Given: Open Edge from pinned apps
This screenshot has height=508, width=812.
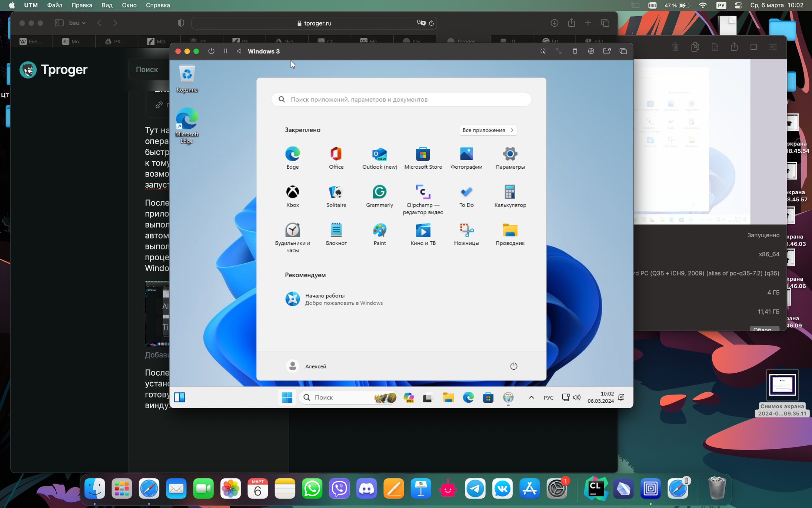Looking at the screenshot, I should (x=292, y=158).
